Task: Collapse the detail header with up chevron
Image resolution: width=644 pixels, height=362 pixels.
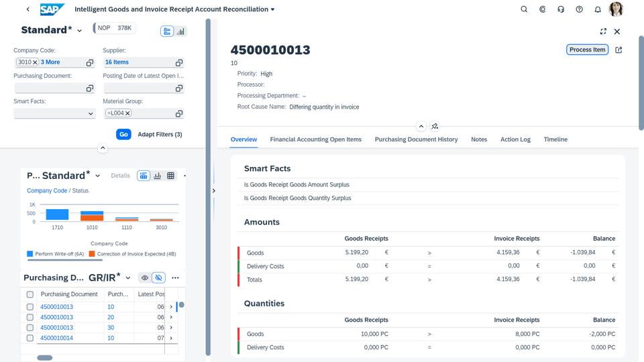Action: [421, 127]
